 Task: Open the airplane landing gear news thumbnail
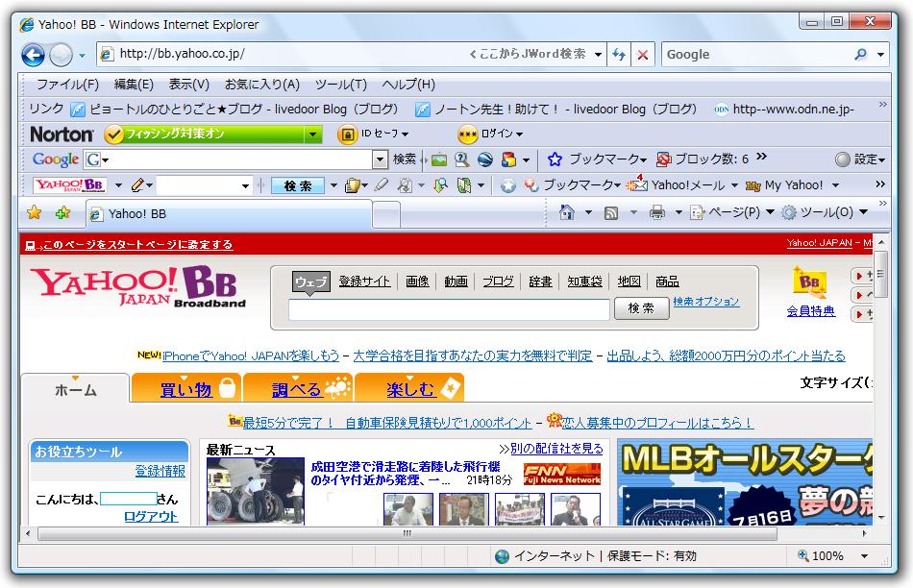tap(255, 491)
